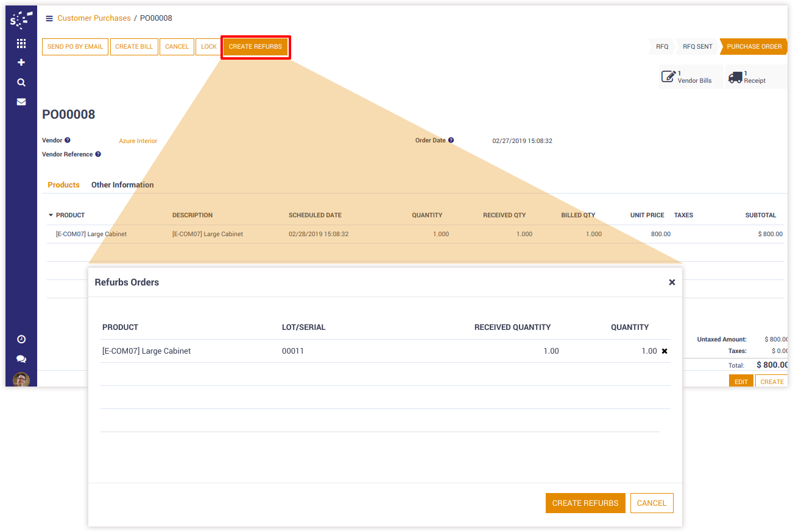Click the user avatar thumbnail
Screen dimensions: 793x532
coord(21,379)
